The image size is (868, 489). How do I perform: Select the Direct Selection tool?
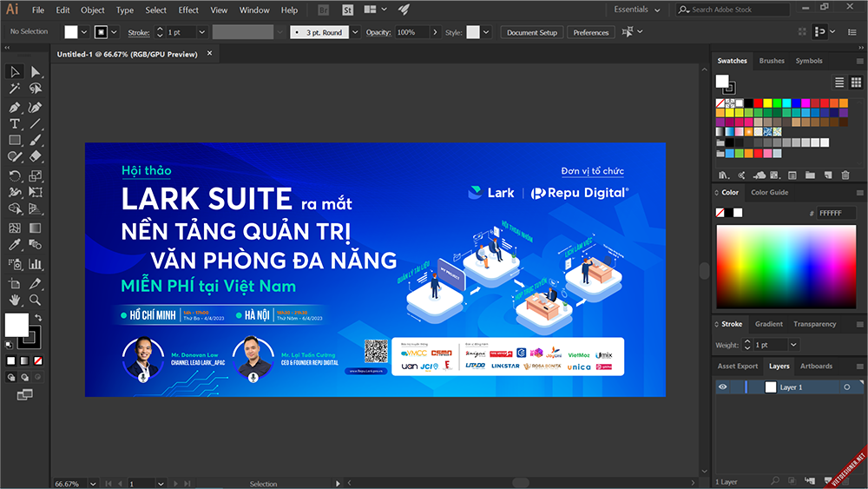(36, 71)
